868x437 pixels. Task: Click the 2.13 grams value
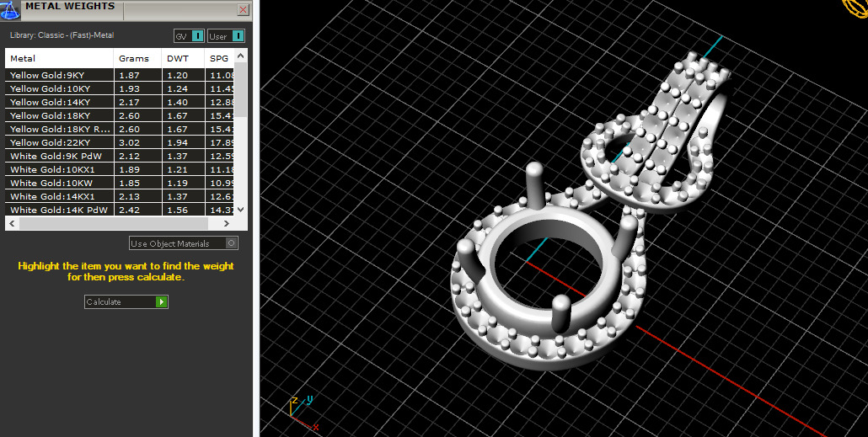(129, 196)
